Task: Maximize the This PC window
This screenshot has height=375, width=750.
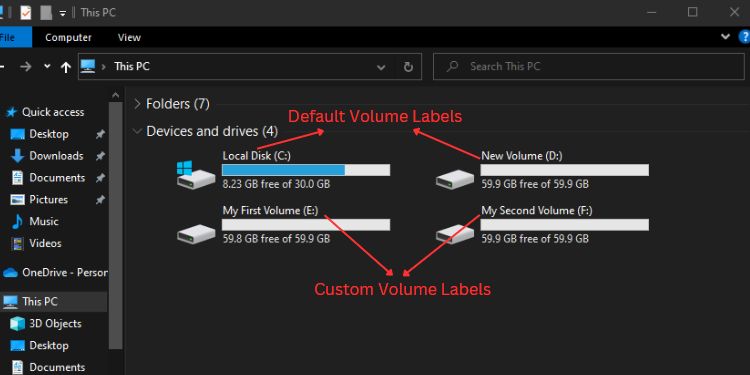Action: pyautogui.click(x=692, y=12)
